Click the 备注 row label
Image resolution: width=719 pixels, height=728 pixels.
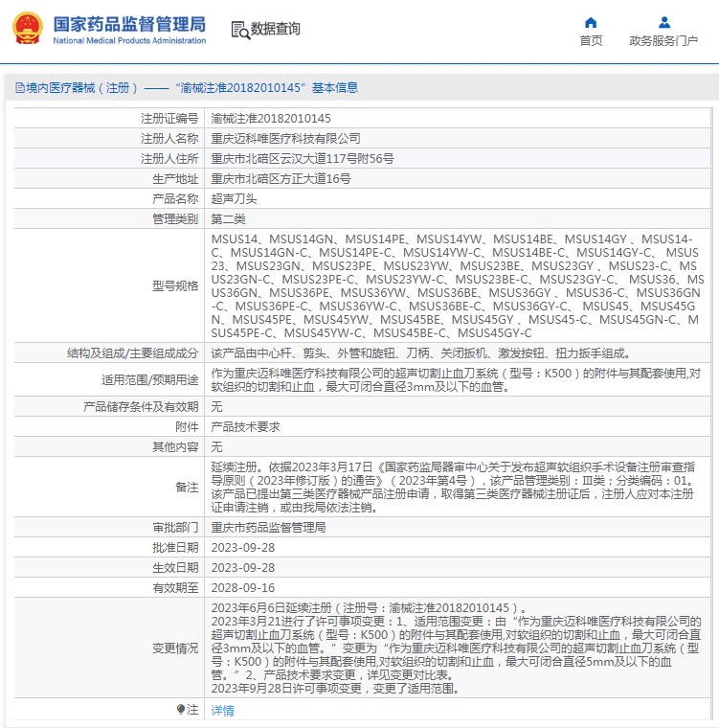tap(187, 487)
